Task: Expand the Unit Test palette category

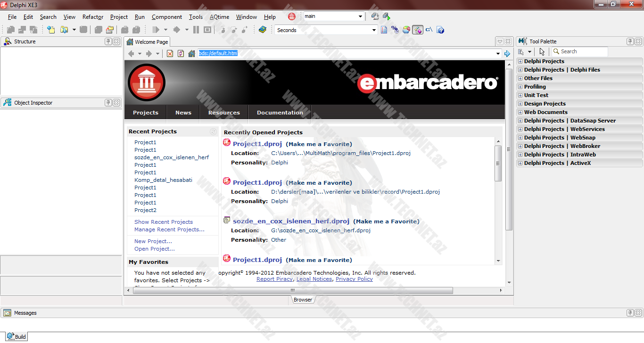Action: point(520,95)
